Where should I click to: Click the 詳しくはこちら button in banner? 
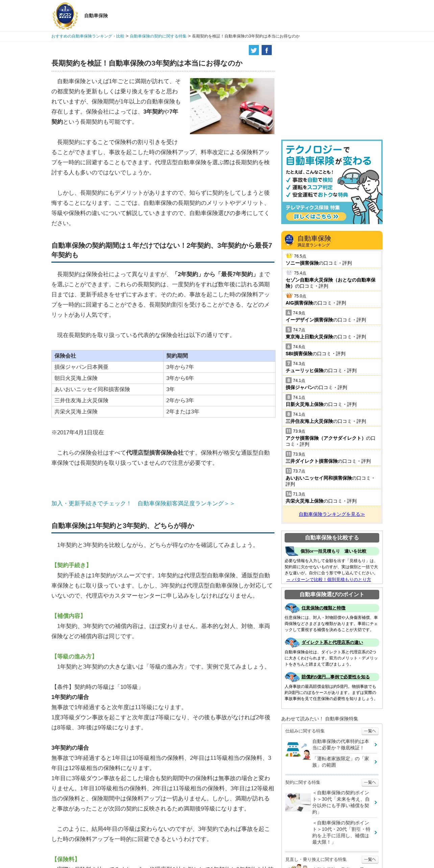[316, 216]
